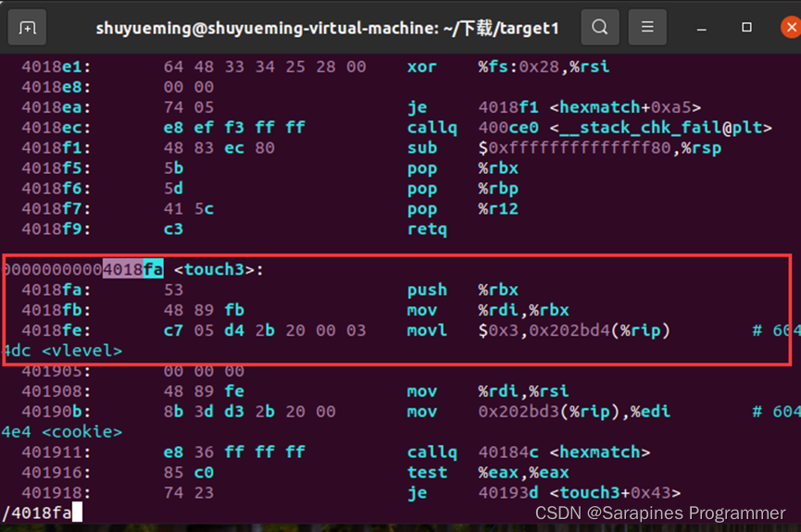Click bytes 8b 3d d3 2b 20 00
801x532 pixels.
249,412
